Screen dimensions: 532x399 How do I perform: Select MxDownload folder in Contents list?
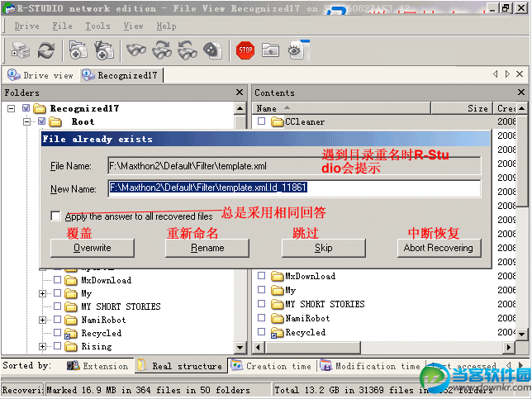[310, 276]
